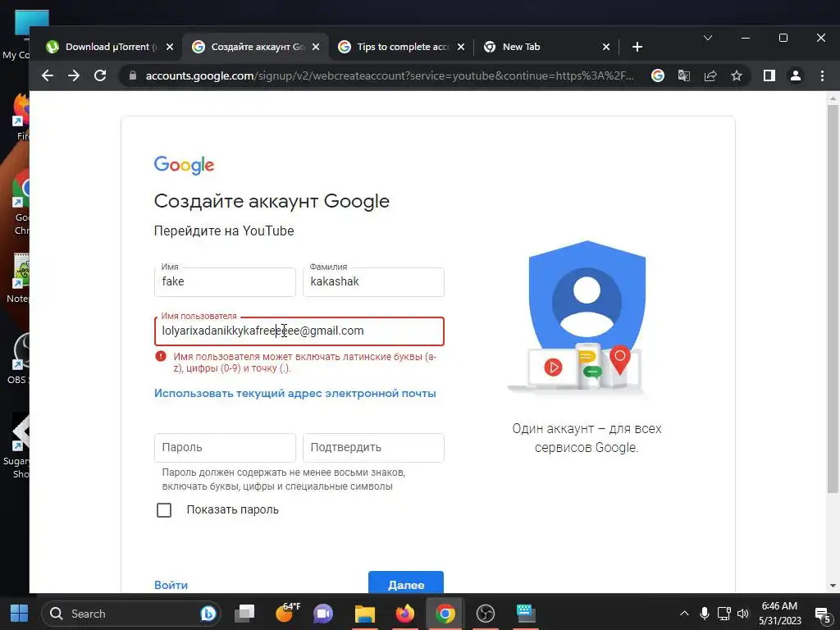Image resolution: width=840 pixels, height=630 pixels.
Task: Click the address bar URL
Action: click(390, 75)
